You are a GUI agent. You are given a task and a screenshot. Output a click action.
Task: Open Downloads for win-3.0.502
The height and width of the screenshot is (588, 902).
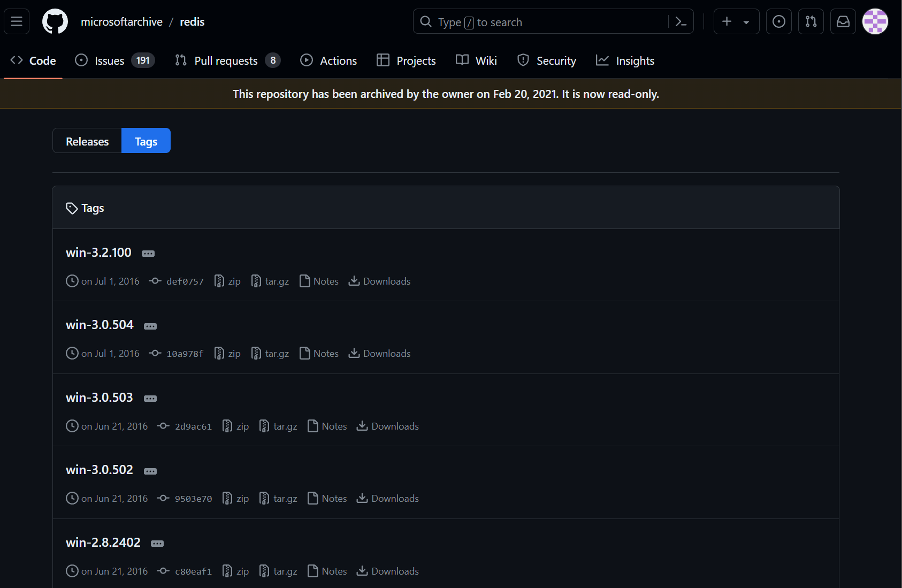(388, 498)
